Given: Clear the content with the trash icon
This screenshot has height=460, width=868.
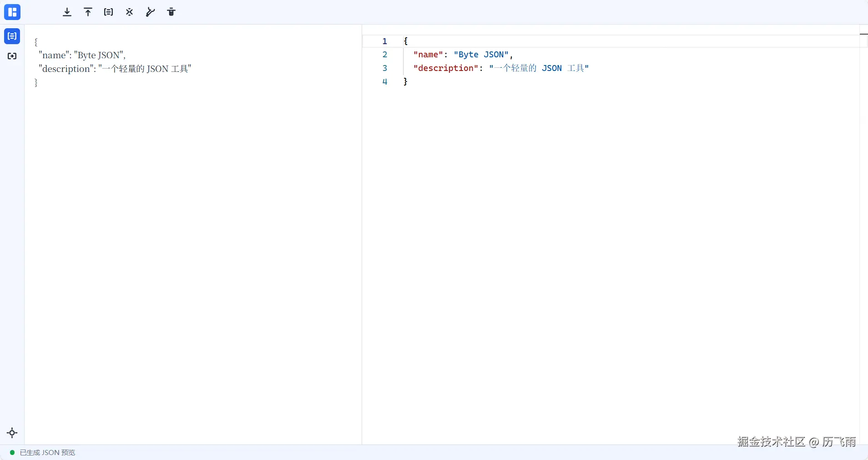Looking at the screenshot, I should (171, 12).
